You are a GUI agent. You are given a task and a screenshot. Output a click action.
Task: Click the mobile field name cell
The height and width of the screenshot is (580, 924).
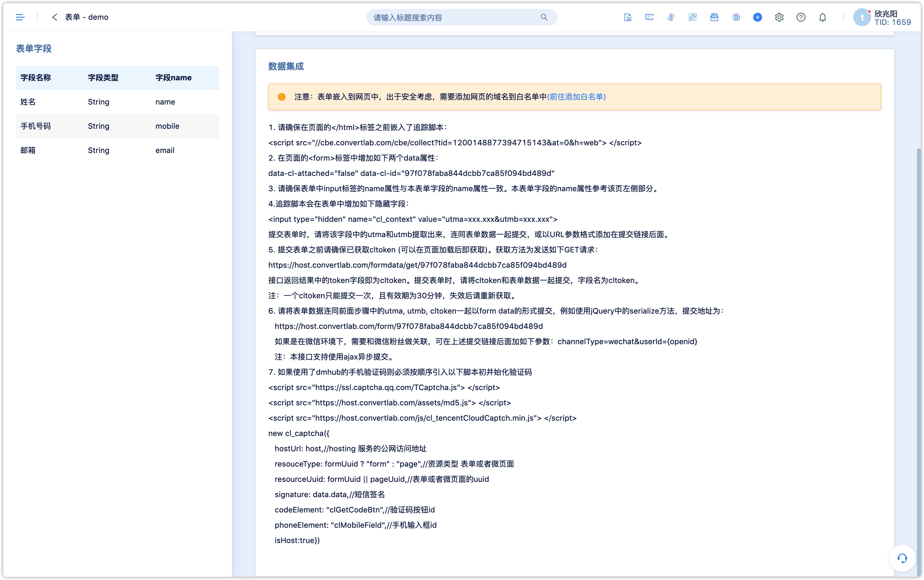[167, 126]
